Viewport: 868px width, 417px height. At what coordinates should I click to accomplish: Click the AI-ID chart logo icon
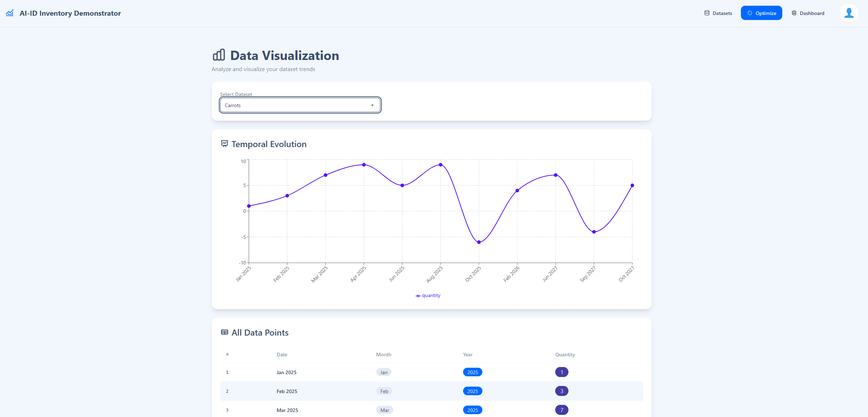[10, 13]
